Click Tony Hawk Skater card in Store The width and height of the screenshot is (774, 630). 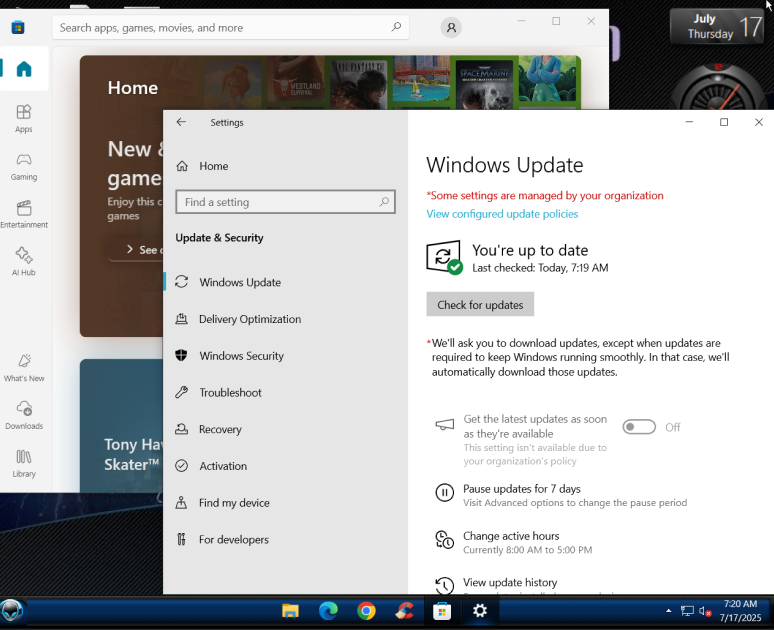pos(122,426)
